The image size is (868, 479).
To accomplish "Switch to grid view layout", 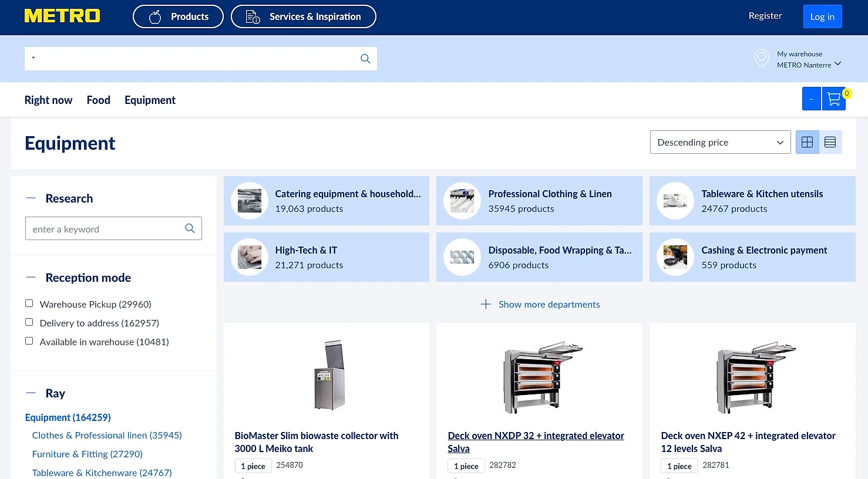I will coord(808,142).
